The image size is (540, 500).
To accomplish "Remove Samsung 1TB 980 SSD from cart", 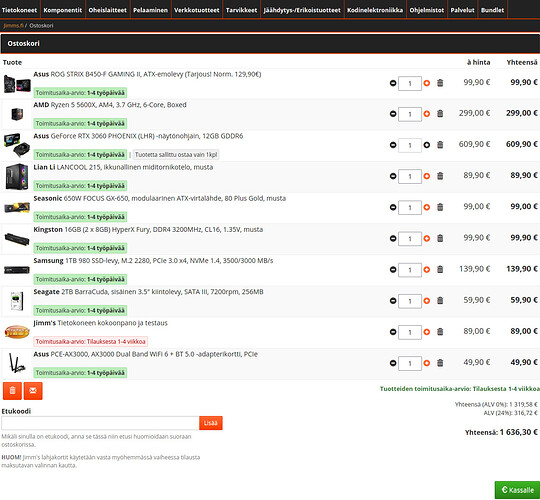I will (440, 270).
